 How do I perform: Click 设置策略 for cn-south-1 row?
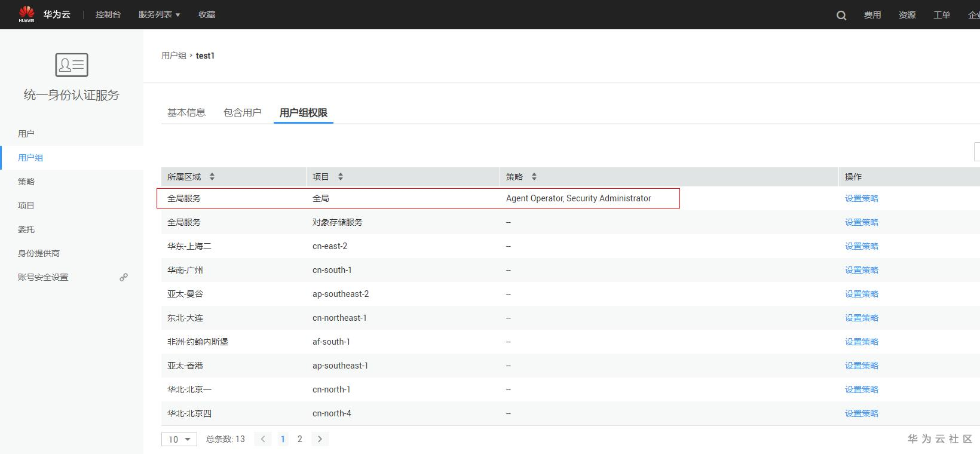[862, 270]
